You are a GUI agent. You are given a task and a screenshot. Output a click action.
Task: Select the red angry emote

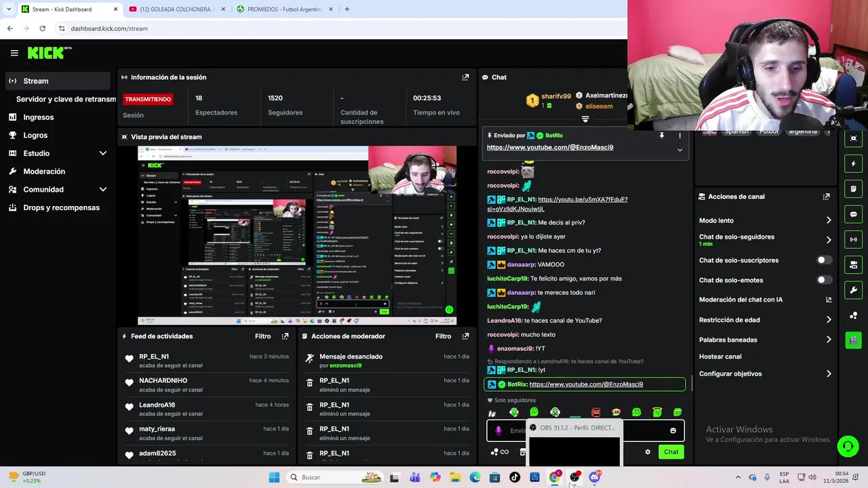pos(595,412)
